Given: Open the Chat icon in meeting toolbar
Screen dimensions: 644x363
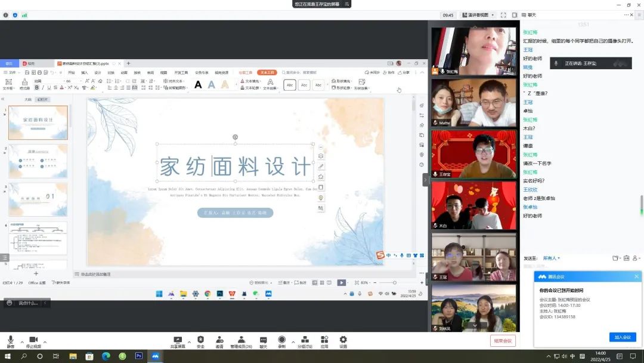Looking at the screenshot, I should 264,342.
